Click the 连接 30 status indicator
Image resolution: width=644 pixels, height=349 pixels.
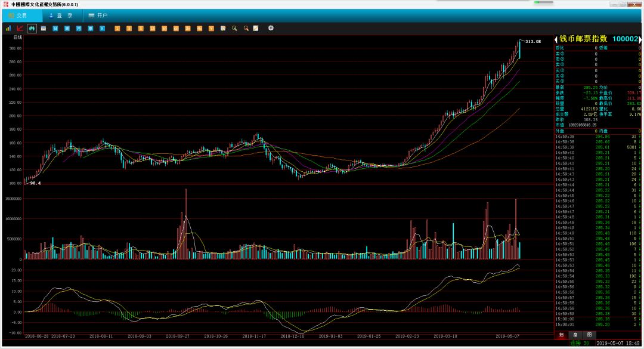580,343
